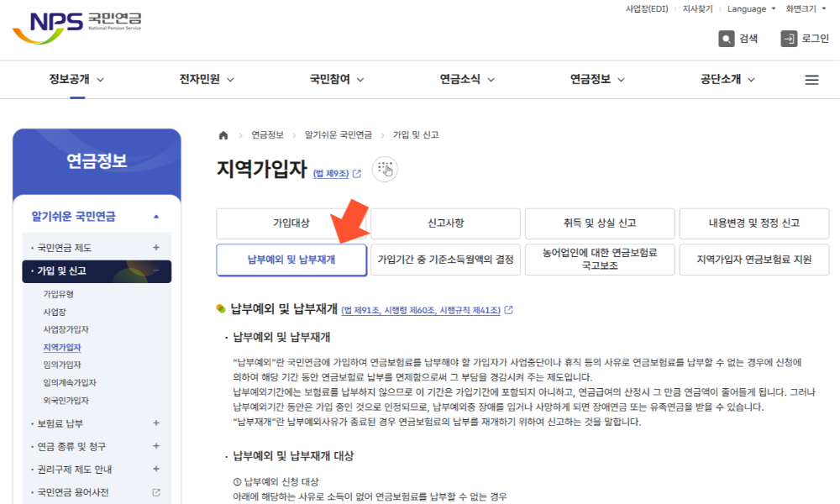Click the listen icon beside 지역가입자 title
The height and width of the screenshot is (504, 840).
point(385,169)
